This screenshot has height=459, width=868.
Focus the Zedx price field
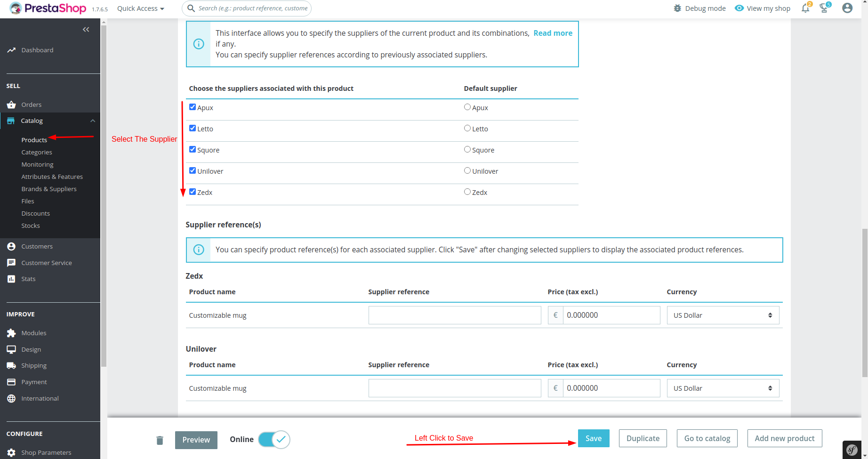pos(611,315)
